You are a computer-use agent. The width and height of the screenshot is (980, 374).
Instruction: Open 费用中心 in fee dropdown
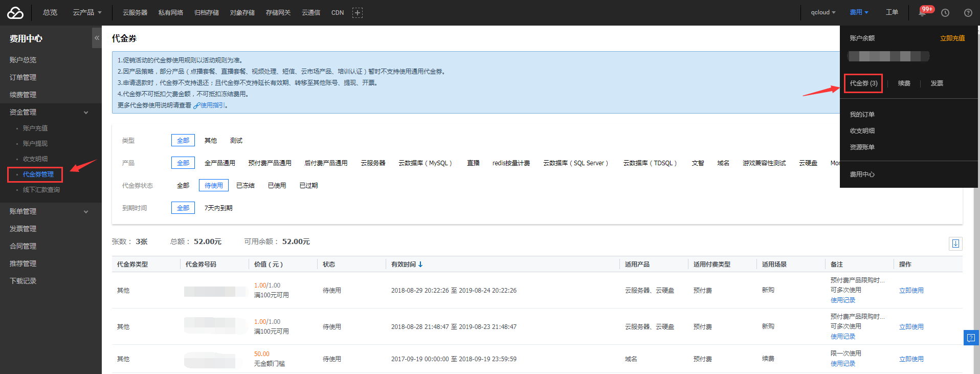(862, 174)
